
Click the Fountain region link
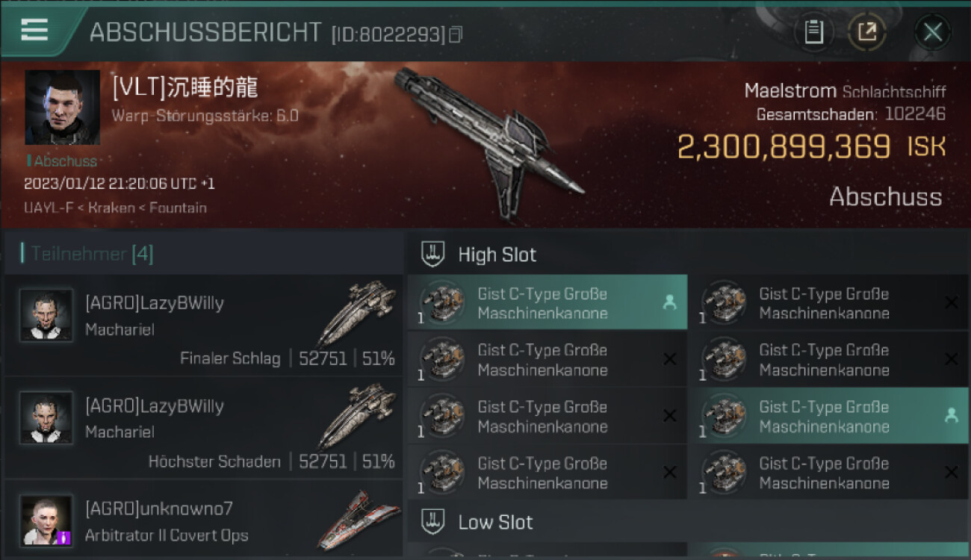(x=178, y=208)
